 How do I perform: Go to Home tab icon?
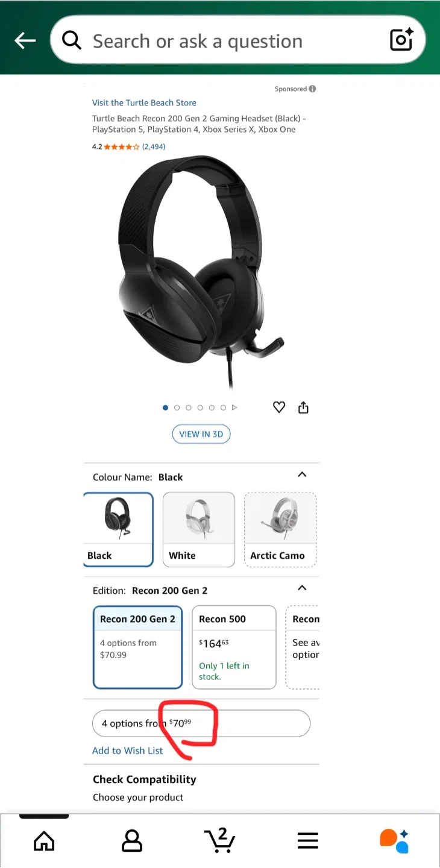coord(44,841)
